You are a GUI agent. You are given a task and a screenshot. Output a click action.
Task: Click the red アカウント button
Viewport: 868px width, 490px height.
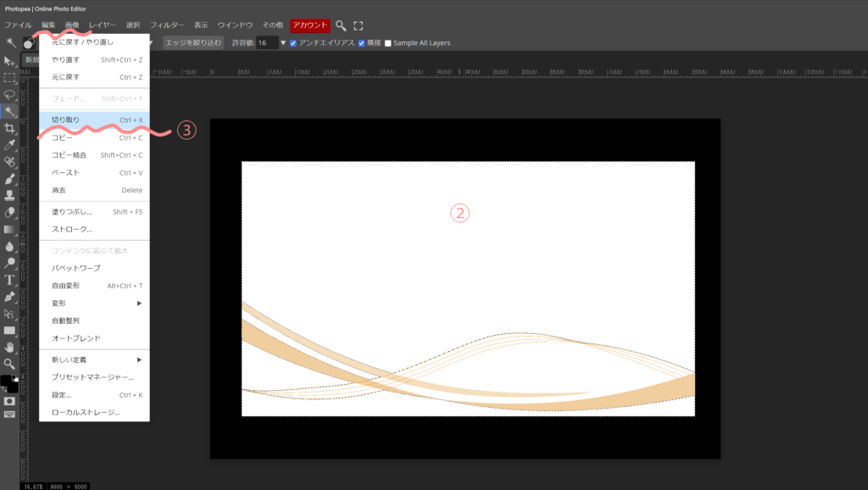[x=309, y=25]
